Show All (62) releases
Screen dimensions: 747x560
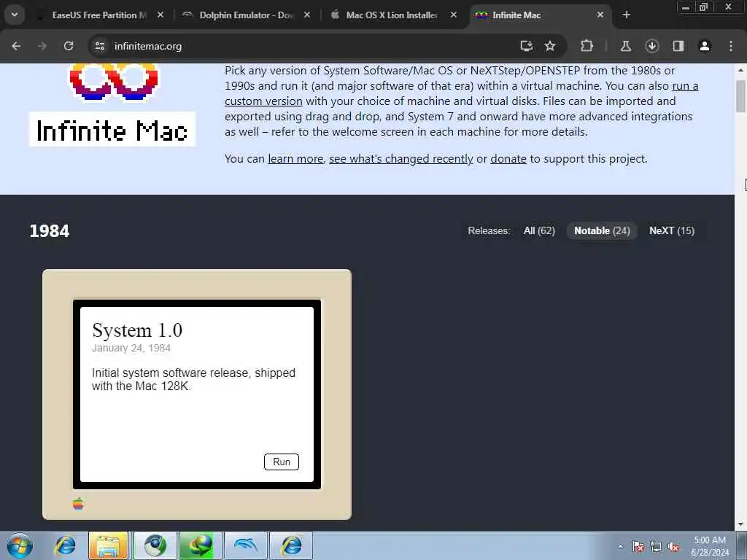coord(539,231)
